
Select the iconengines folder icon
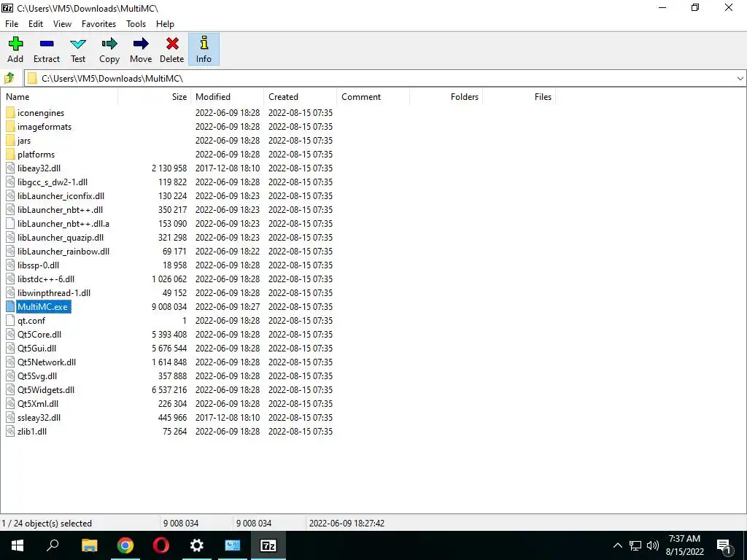coord(10,113)
